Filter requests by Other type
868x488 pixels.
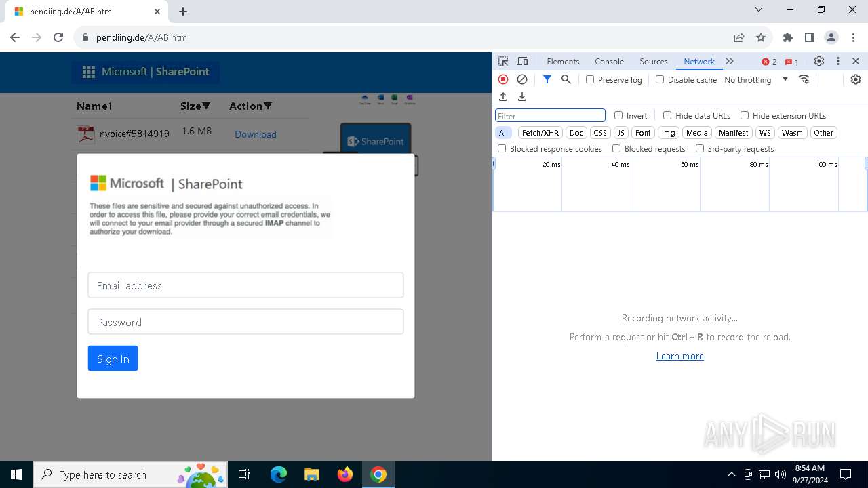824,133
